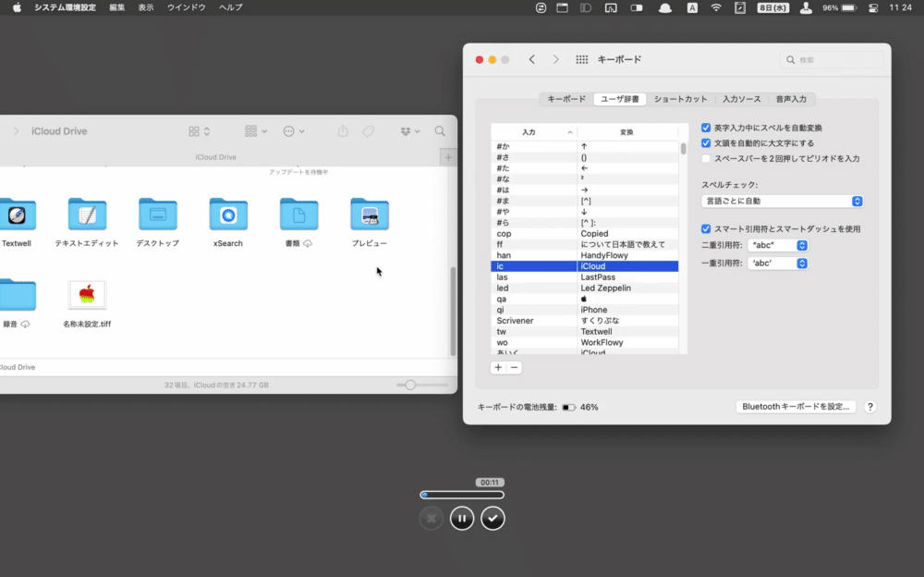Click the 変換 column header
This screenshot has width=924, height=577.
click(627, 132)
